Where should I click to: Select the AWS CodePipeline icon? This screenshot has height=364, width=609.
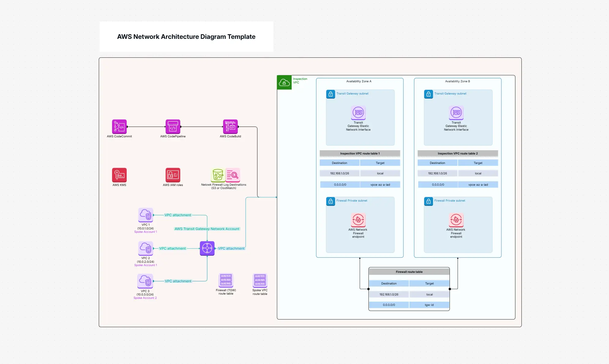click(173, 127)
